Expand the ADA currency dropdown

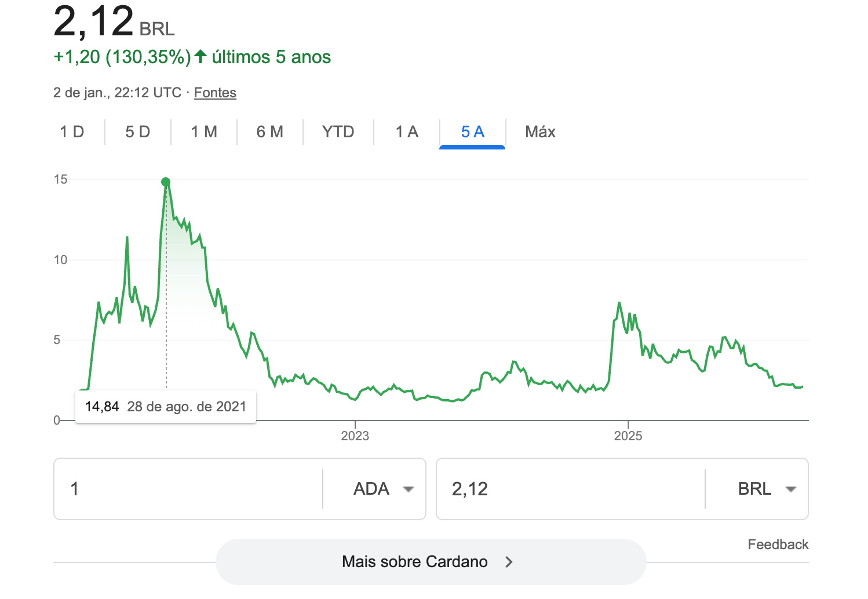(x=383, y=489)
